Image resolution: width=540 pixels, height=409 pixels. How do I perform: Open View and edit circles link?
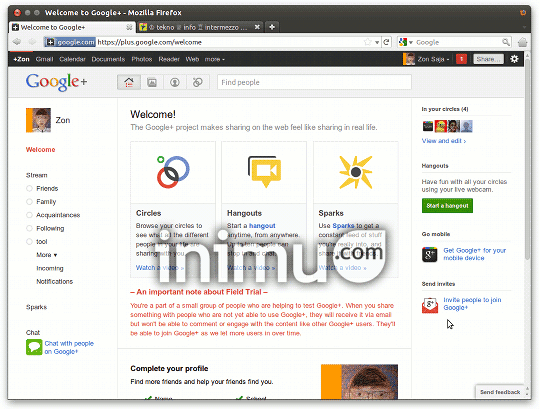[444, 141]
